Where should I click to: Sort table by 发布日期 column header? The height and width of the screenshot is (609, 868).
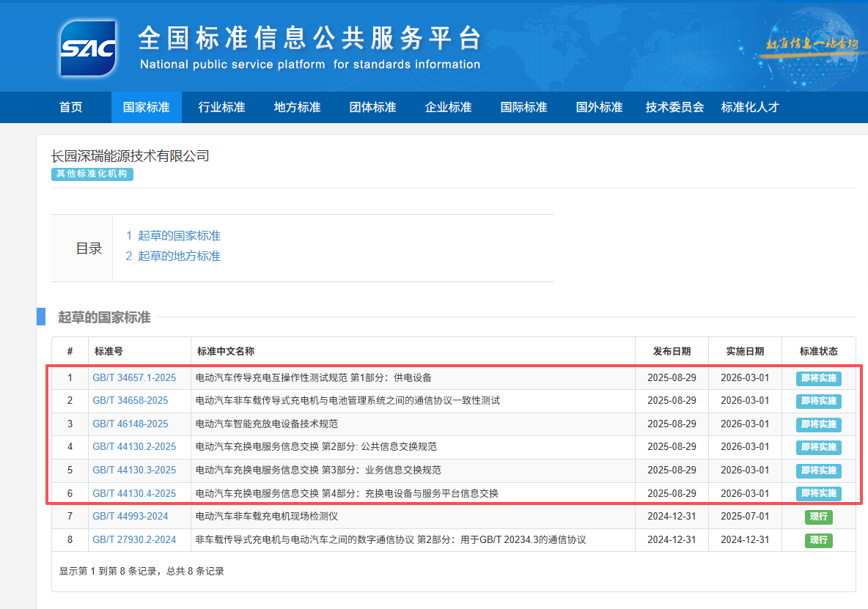click(672, 351)
